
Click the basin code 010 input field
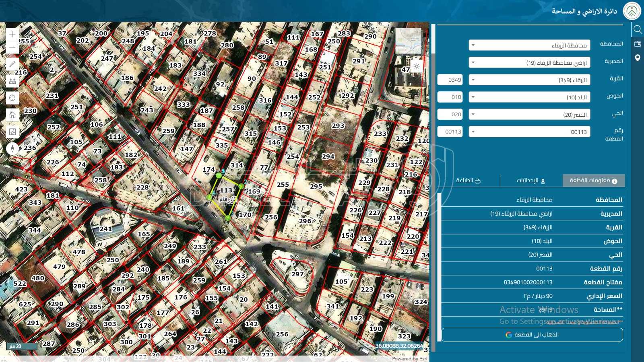pos(450,97)
